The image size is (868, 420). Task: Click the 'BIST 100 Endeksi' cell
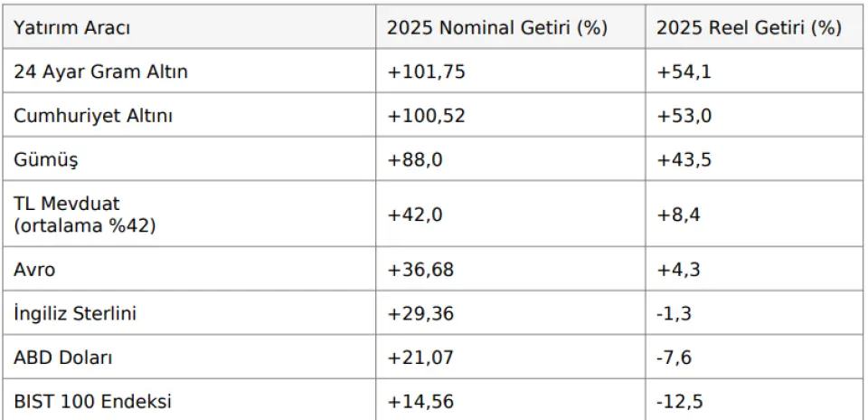tap(92, 401)
